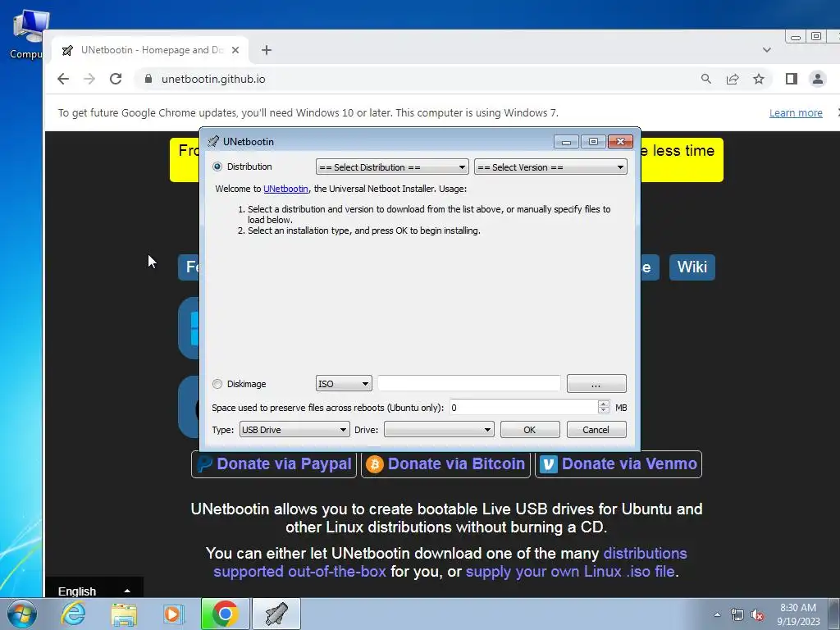Viewport: 840px width, 630px height.
Task: Click Cancel in the UNetbootin dialog
Action: 596,430
